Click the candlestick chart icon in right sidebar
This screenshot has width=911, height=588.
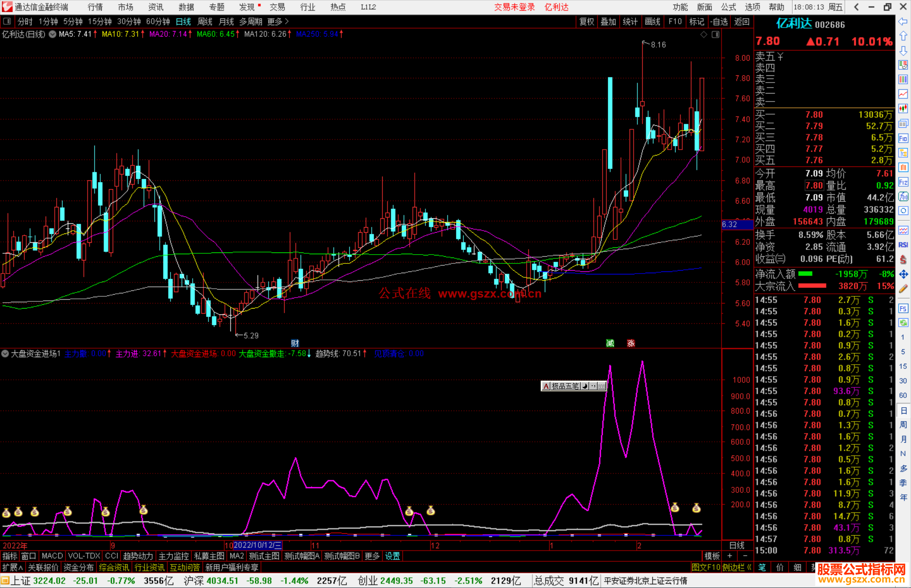(x=903, y=109)
